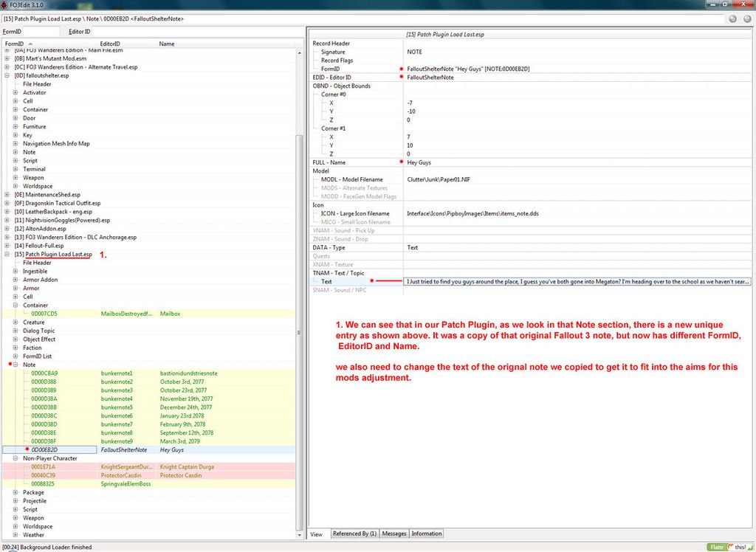Screen dimensions: 756x552
Task: Click the plugin column header in record view
Action: pyautogui.click(x=577, y=35)
